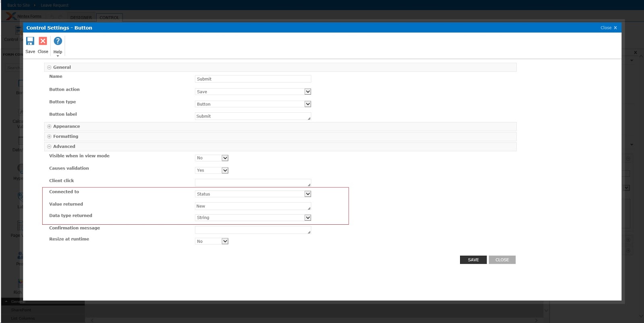The width and height of the screenshot is (644, 323).
Task: Click the Name input field
Action: point(253,79)
